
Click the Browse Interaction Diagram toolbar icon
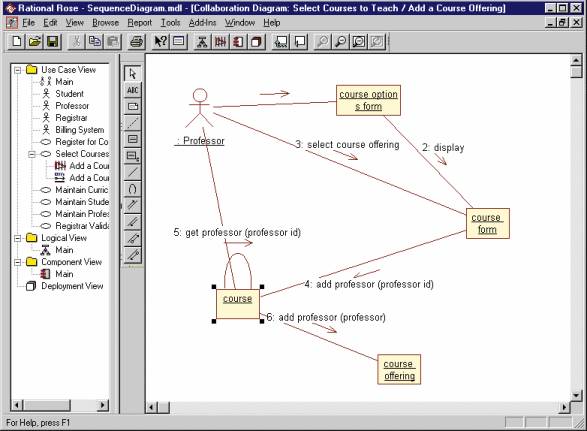click(220, 42)
